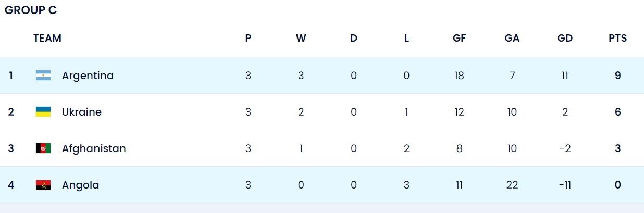Click the Ukraine flag icon
This screenshot has height=213, width=644.
43,112
